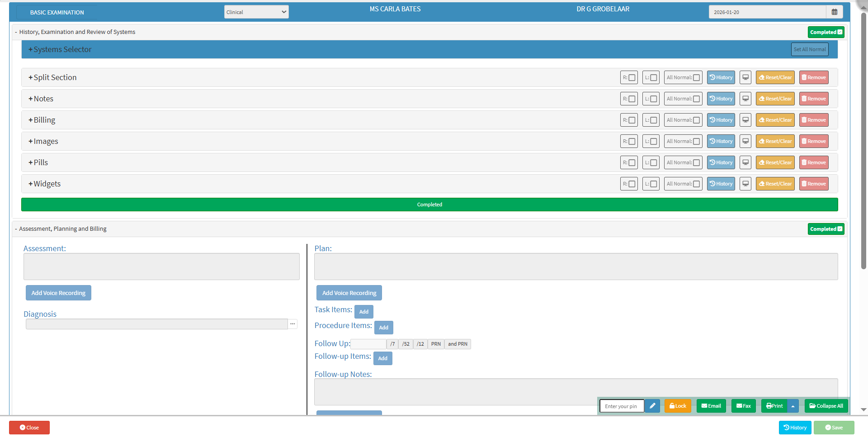Tick the L checkbox in Images row
This screenshot has height=438, width=868.
tap(653, 141)
